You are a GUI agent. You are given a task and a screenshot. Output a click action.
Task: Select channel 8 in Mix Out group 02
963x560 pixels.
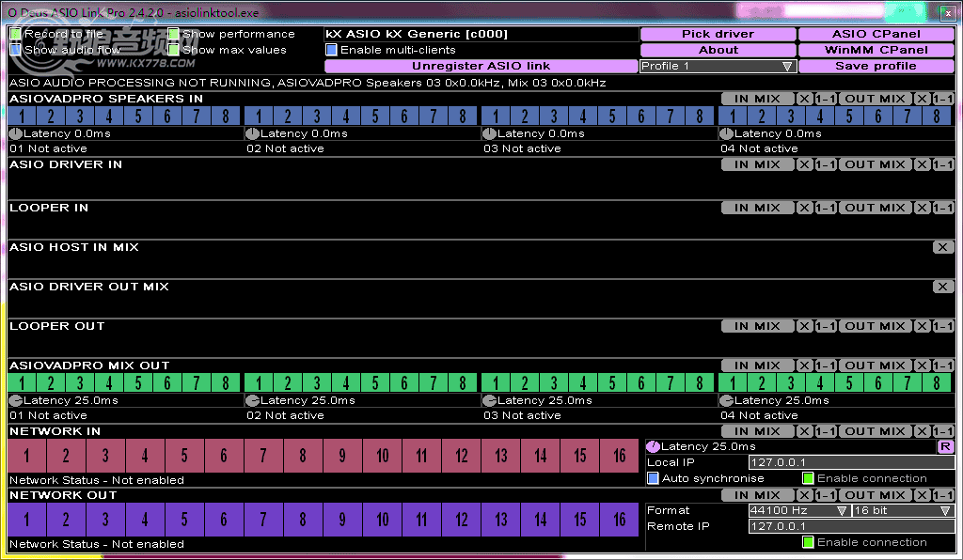coord(463,382)
